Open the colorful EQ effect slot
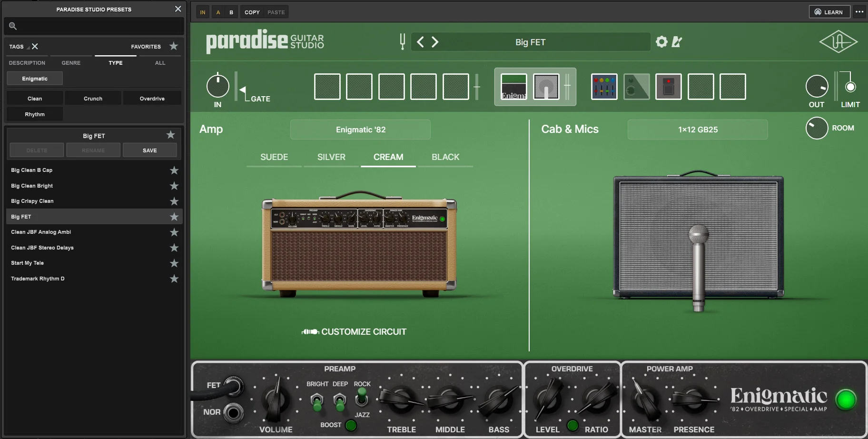 tap(604, 87)
